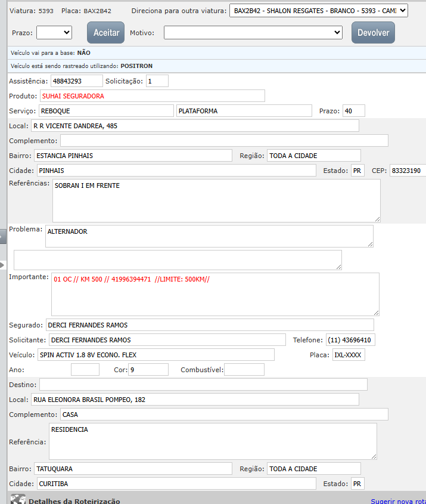Click the empty Combustível field
426x504 pixels.
click(244, 370)
